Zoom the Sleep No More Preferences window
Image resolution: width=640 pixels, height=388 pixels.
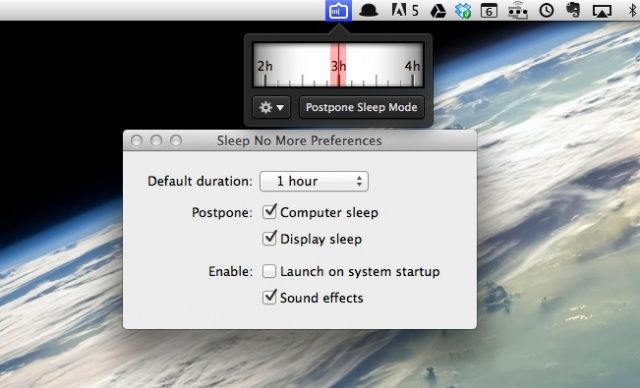click(176, 141)
